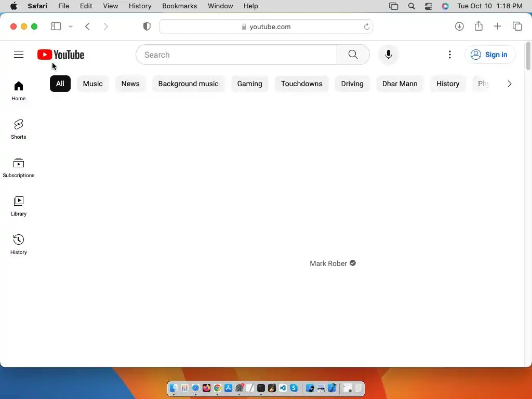Open the privacy report shield icon
The width and height of the screenshot is (532, 399).
(147, 26)
